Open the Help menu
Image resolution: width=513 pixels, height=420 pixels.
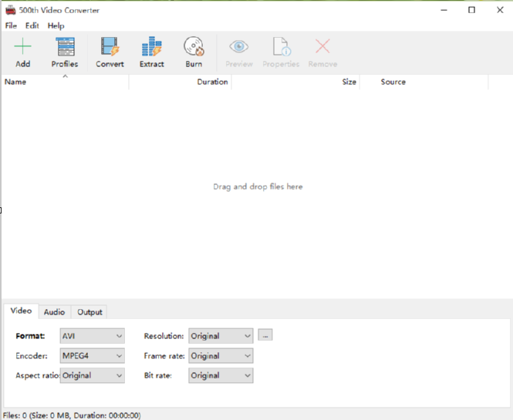(56, 26)
